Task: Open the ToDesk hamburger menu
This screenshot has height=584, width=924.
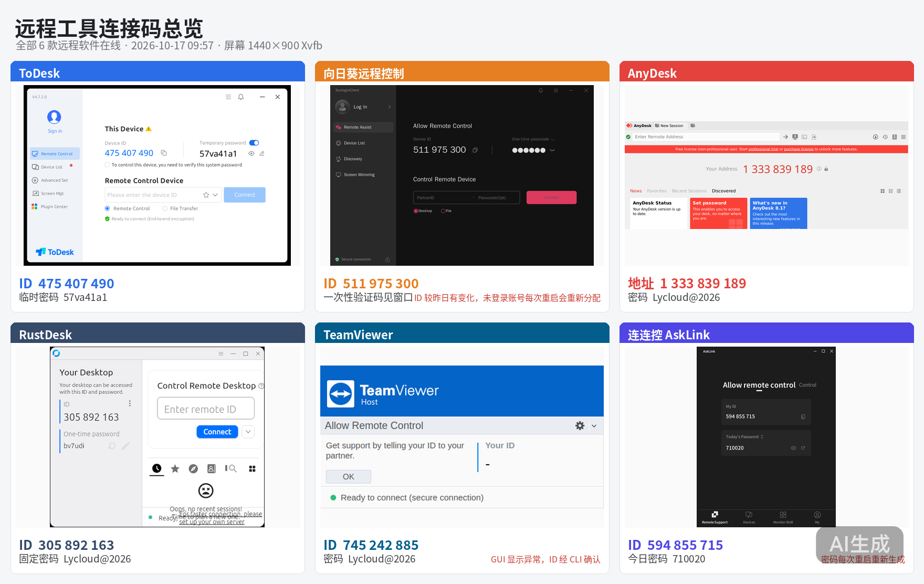Action: (228, 97)
